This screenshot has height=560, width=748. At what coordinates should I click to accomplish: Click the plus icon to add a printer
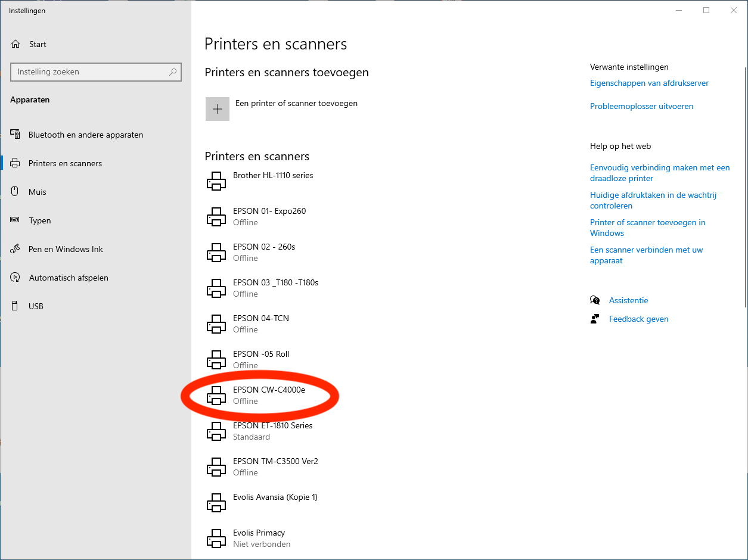point(218,109)
